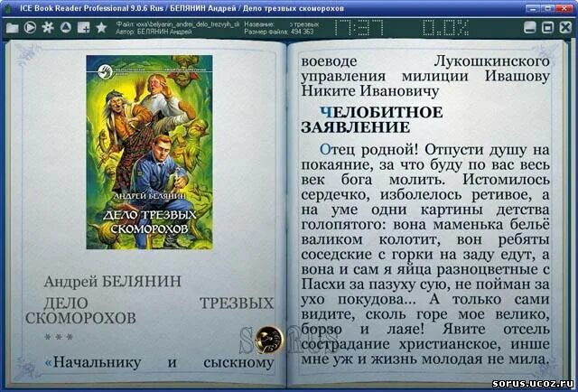Click the words 'Отец родной!'

point(368,150)
